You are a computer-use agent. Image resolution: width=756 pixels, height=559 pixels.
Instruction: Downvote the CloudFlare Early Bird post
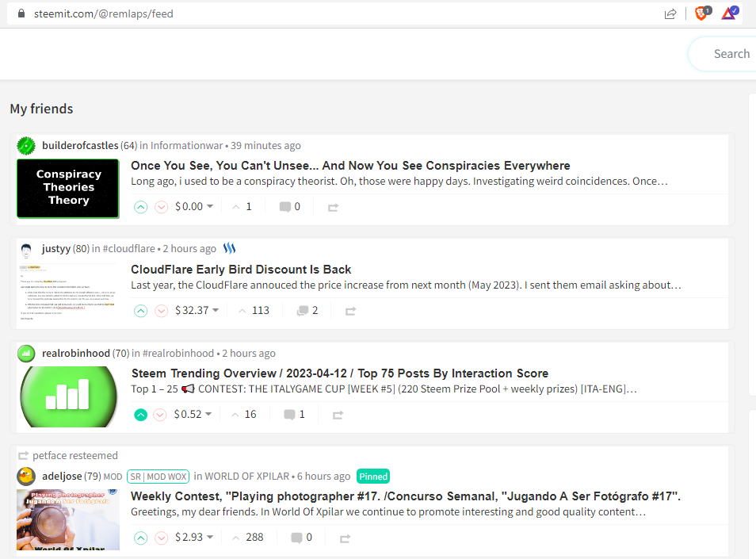click(161, 311)
